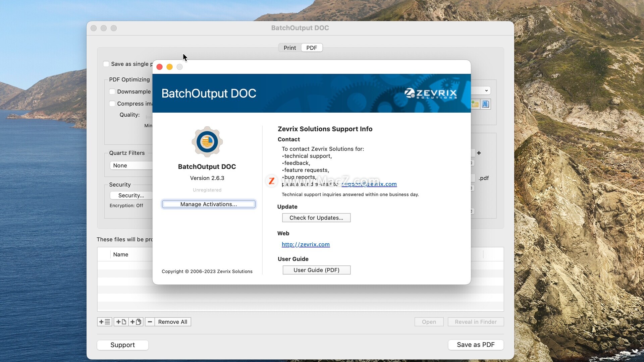Viewport: 644px width, 362px height.
Task: Click the Name column header in file list
Action: [121, 254]
